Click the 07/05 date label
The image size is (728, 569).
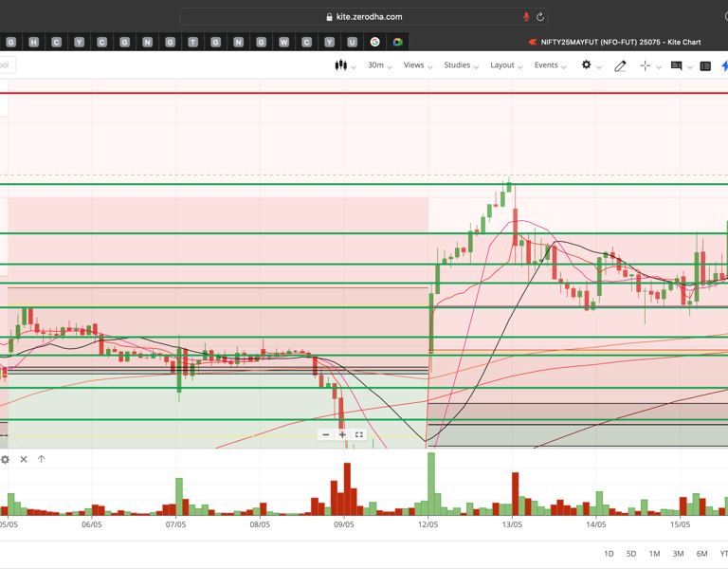point(175,524)
